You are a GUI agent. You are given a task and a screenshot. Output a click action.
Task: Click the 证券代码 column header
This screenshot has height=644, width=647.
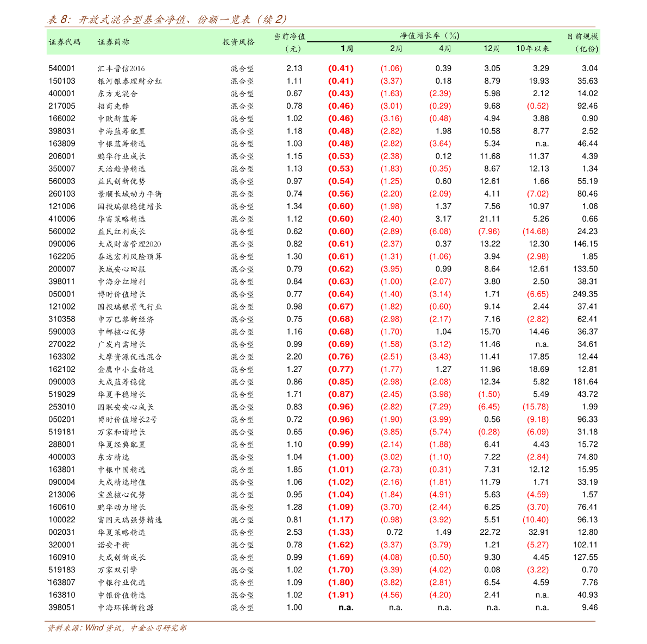64,42
